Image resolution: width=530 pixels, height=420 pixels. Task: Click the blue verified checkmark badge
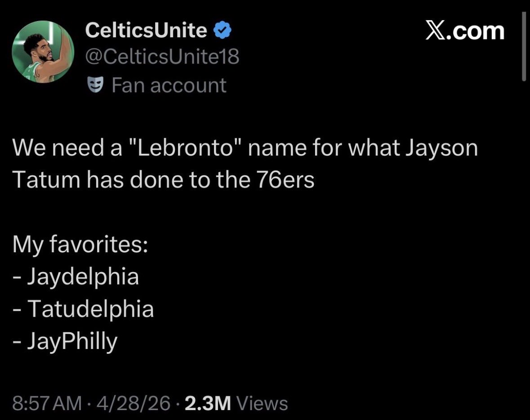coord(222,30)
